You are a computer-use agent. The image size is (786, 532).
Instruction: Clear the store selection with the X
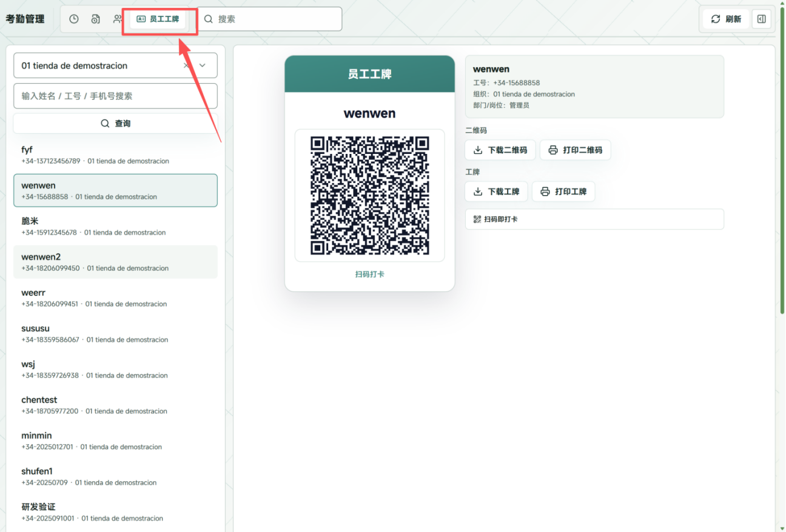pos(186,65)
